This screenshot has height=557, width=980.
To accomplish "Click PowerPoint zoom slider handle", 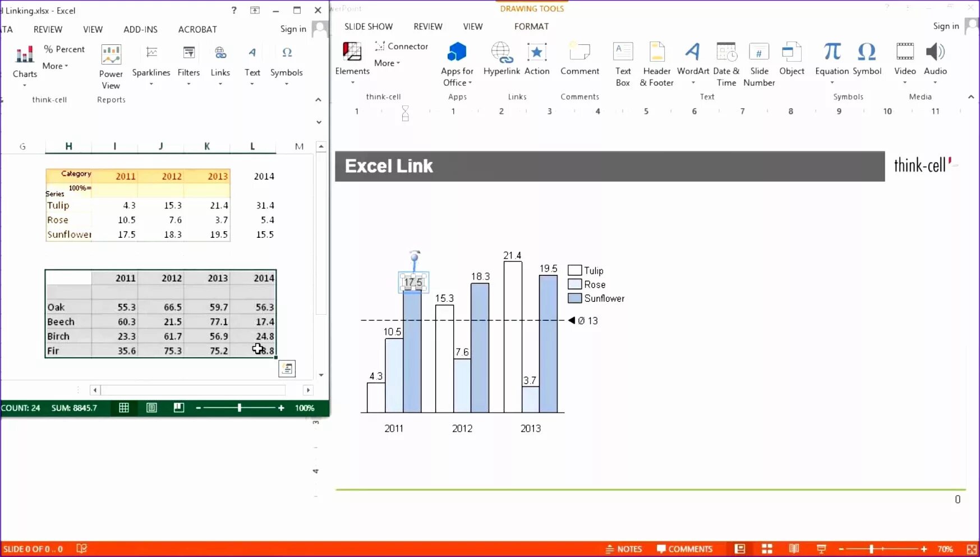I will pyautogui.click(x=871, y=549).
